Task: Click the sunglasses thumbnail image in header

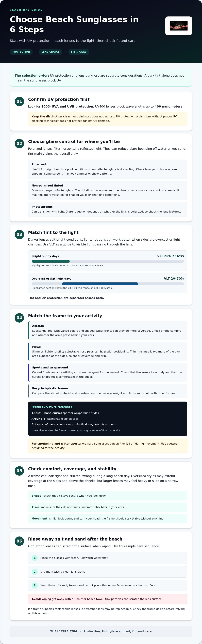Action: point(179,26)
